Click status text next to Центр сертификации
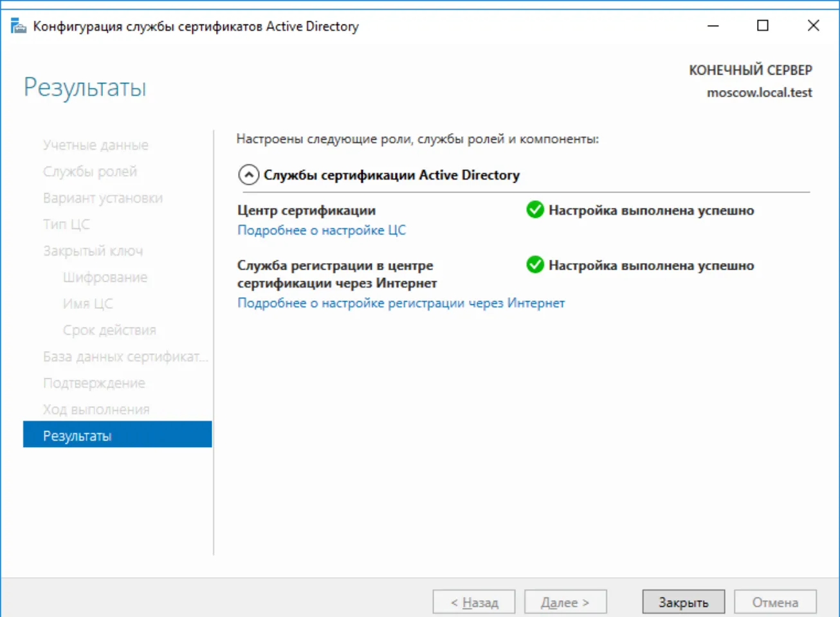 pos(651,210)
